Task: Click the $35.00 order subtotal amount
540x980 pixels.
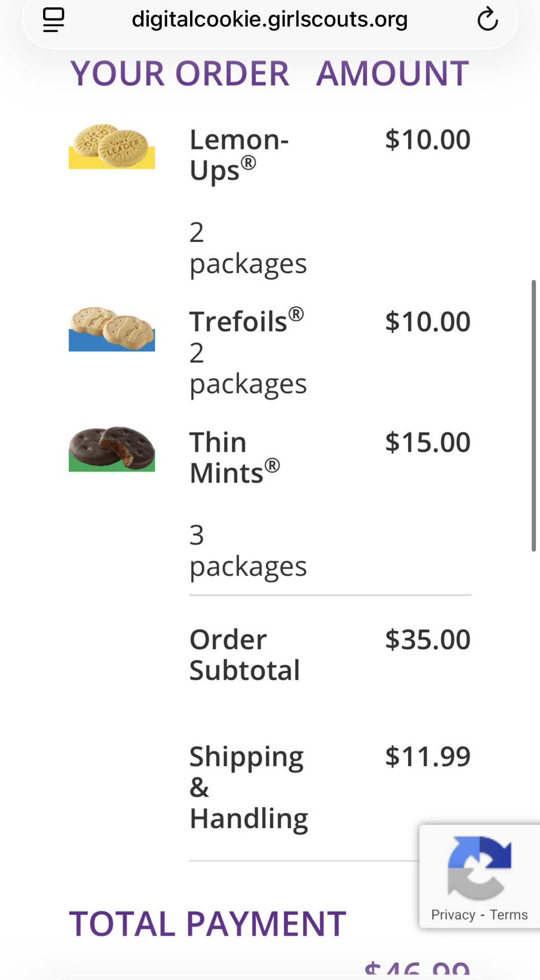Action: 427,639
